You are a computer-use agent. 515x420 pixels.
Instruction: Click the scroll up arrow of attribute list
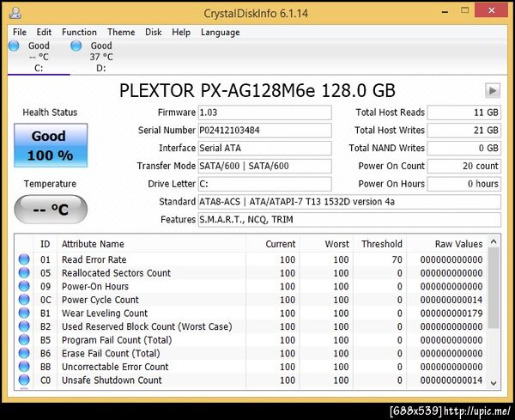(x=494, y=242)
